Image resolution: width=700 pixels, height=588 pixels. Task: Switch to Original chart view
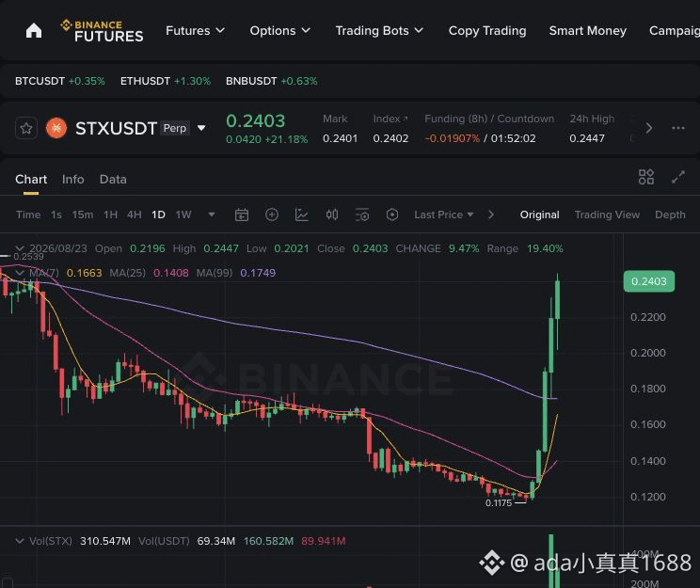539,215
